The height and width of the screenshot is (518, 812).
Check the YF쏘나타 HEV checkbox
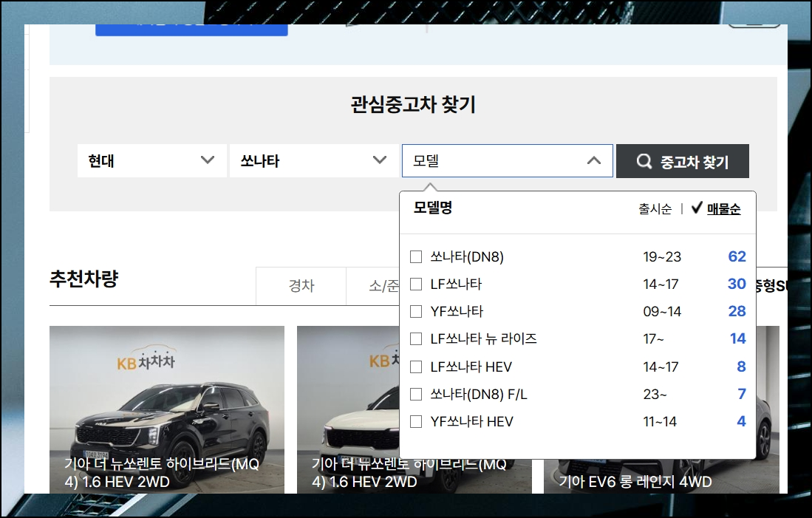pos(416,422)
